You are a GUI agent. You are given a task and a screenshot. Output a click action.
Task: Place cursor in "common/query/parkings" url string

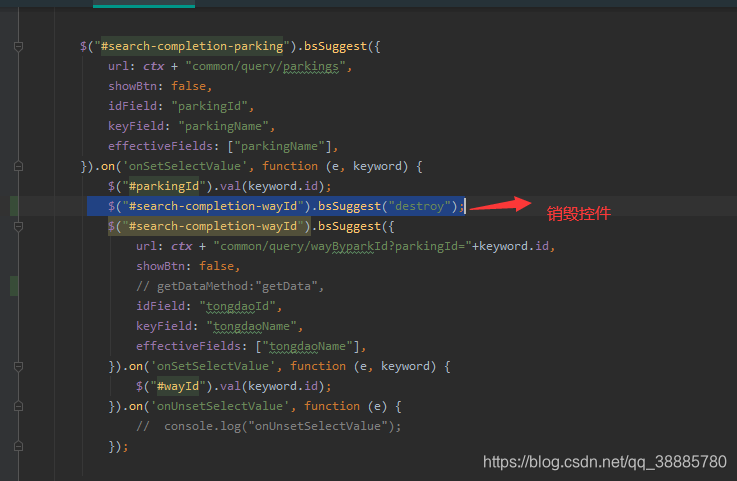coord(266,66)
